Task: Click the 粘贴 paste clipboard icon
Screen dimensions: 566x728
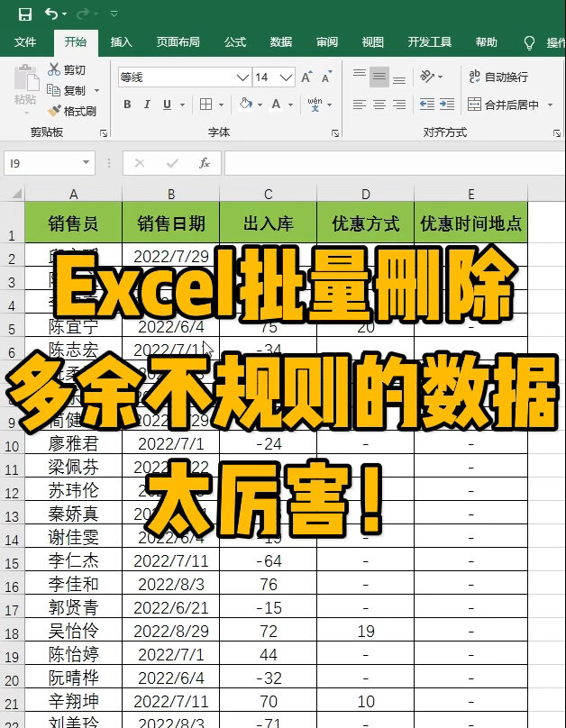Action: coord(26,78)
